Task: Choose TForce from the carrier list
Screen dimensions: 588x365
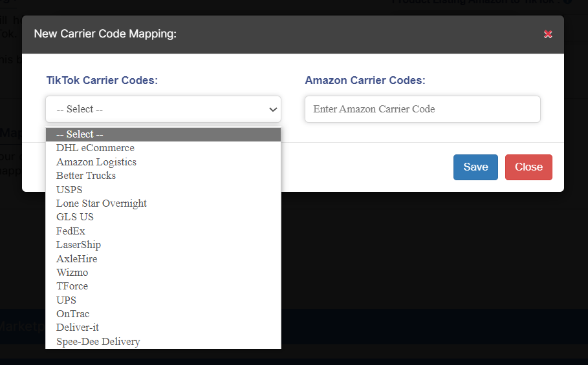Action: [x=72, y=286]
